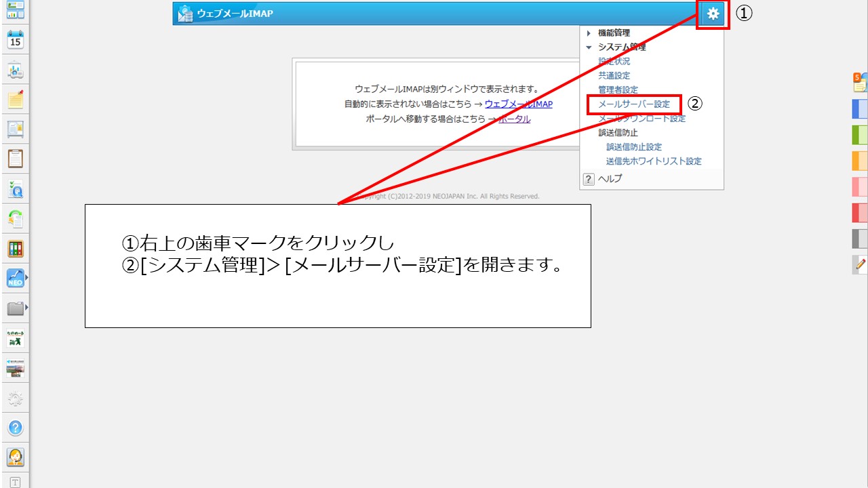Open the Help question mark icon at bottom

(x=14, y=428)
